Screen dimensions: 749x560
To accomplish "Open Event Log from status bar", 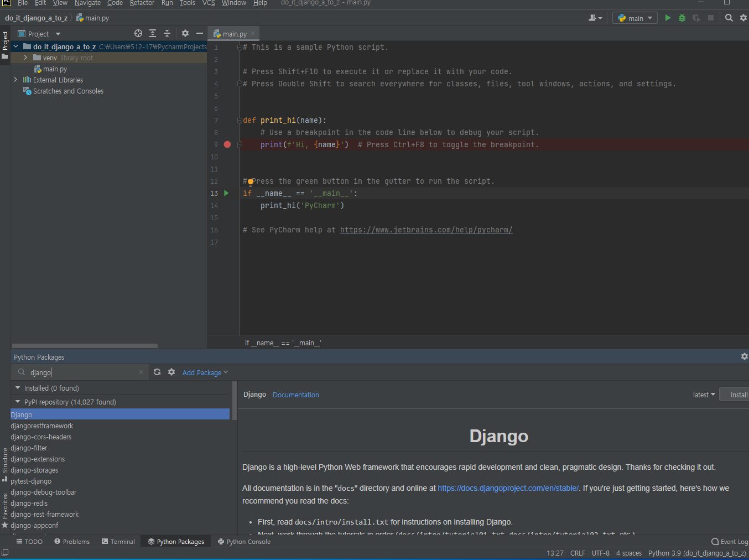I will (x=730, y=542).
